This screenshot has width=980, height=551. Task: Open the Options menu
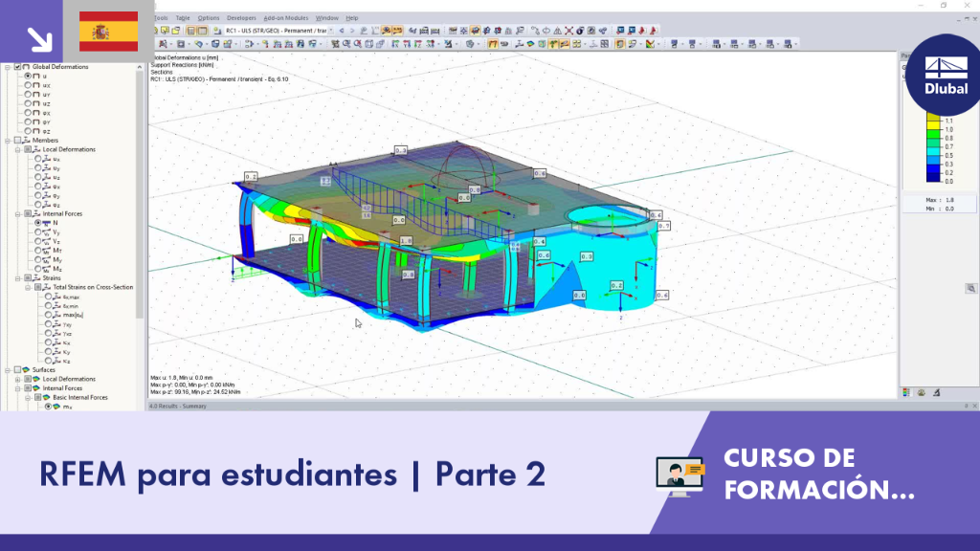coord(208,18)
